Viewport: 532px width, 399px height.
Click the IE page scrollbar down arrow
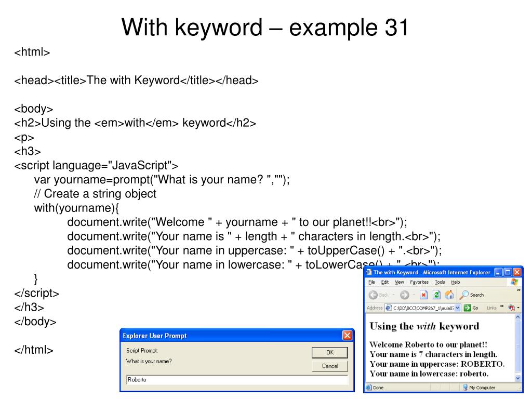(517, 378)
